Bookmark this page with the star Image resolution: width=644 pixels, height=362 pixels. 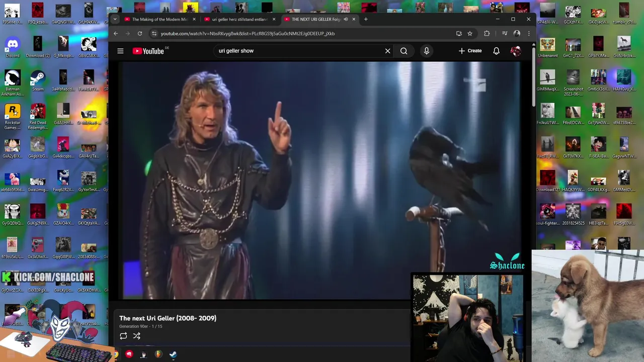point(470,33)
